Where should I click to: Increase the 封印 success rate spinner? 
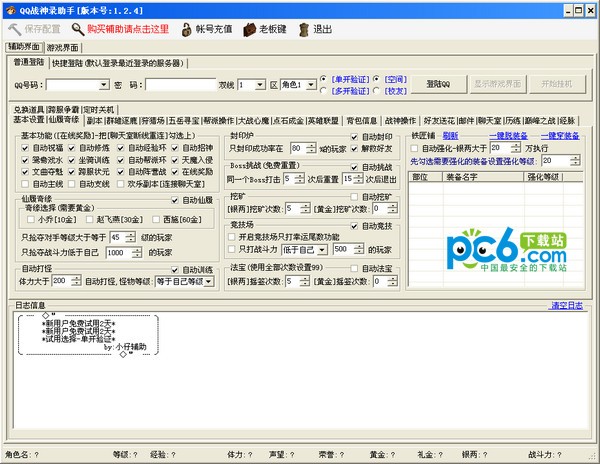[311, 146]
